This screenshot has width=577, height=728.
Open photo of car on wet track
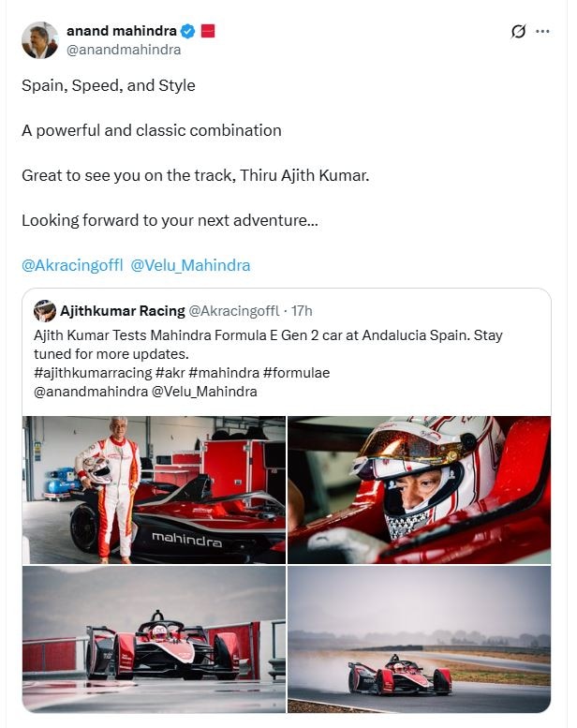[x=419, y=639]
